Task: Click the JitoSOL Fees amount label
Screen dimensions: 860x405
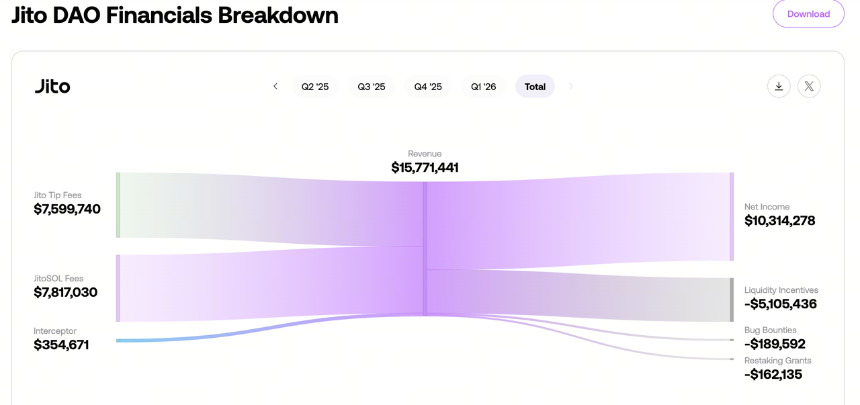Action: pyautogui.click(x=65, y=292)
